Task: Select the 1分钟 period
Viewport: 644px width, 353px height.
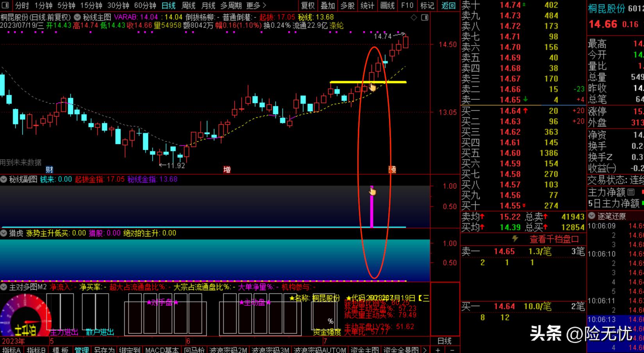Action: [x=43, y=5]
